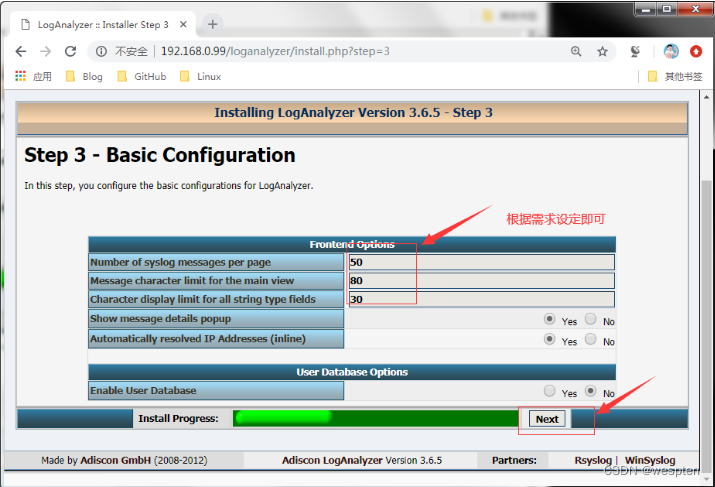Maximize the browser window

(667, 9)
